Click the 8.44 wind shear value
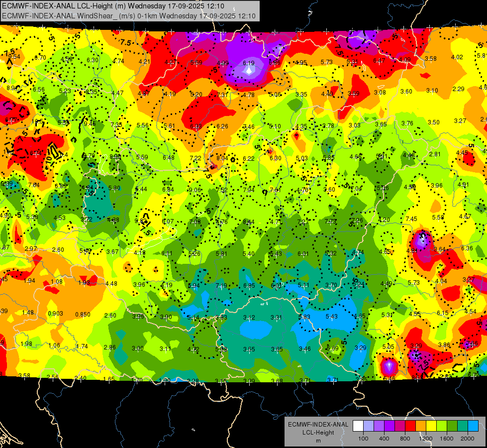487x448 pixels. coord(249,222)
